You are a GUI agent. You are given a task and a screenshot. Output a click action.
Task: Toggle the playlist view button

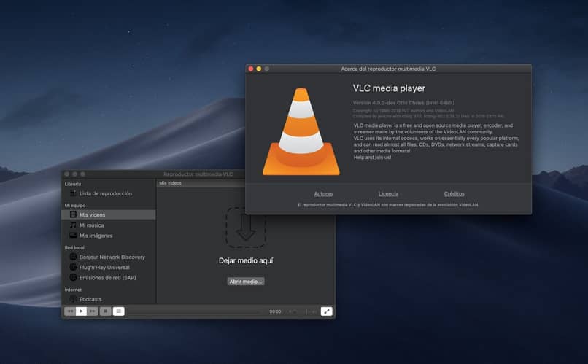pyautogui.click(x=118, y=311)
